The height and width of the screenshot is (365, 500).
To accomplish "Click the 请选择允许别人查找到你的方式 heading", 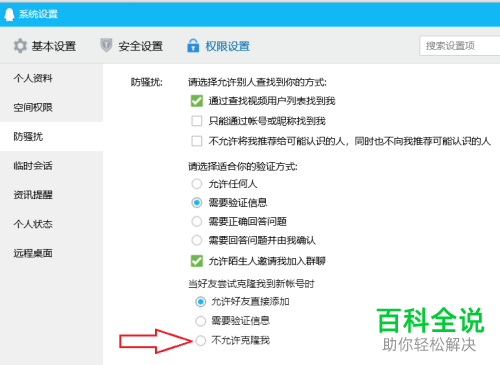I will click(x=257, y=82).
